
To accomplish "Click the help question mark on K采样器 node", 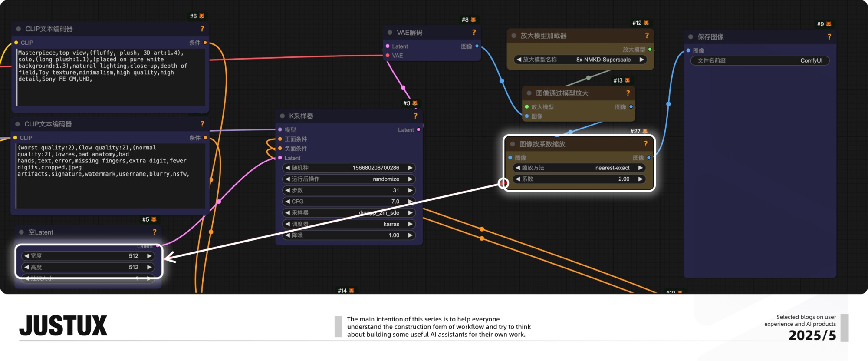I will [415, 116].
